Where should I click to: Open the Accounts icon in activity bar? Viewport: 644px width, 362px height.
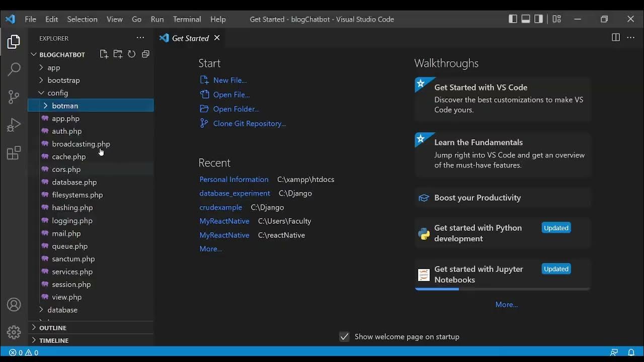point(14,305)
